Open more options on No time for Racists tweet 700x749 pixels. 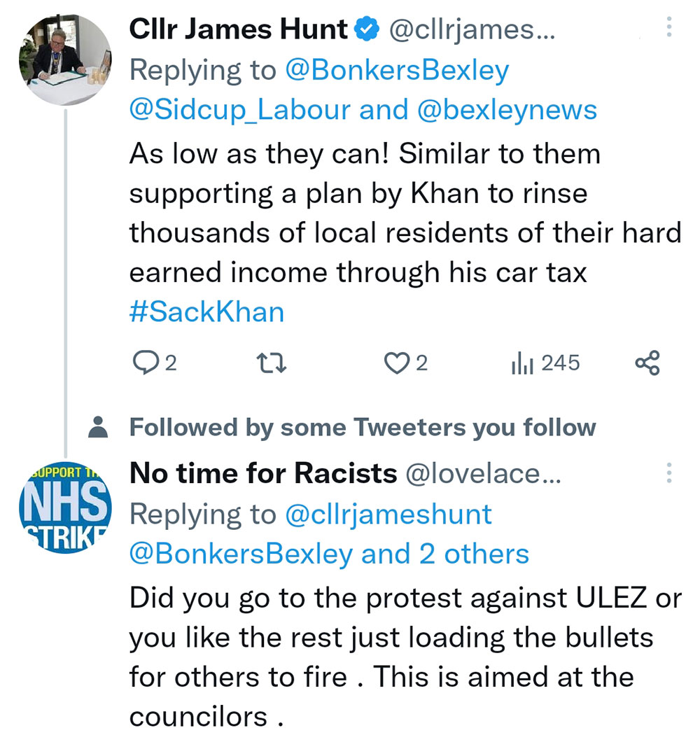669,474
